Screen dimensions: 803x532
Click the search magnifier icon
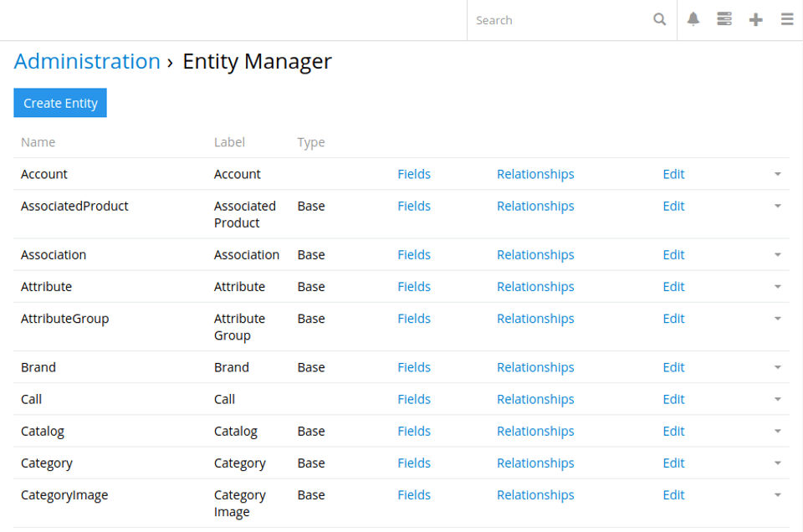tap(660, 20)
